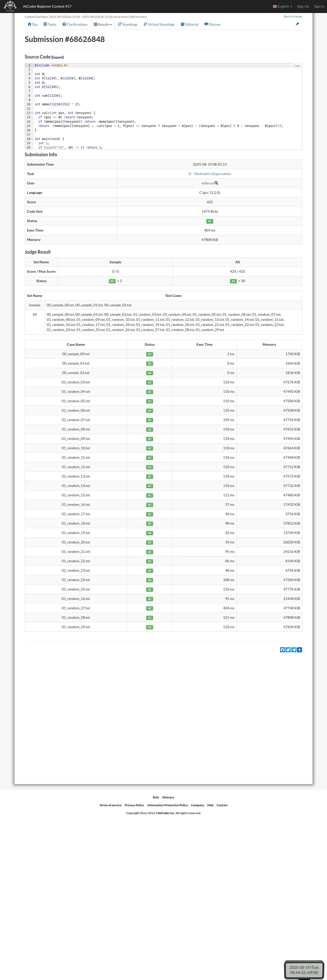Expand the source code view
The height and width of the screenshot is (980, 327).
pyautogui.click(x=58, y=57)
